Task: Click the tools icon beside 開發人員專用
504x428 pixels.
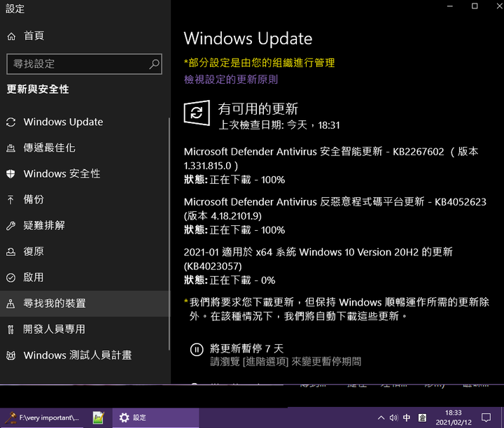Action: [x=11, y=330]
